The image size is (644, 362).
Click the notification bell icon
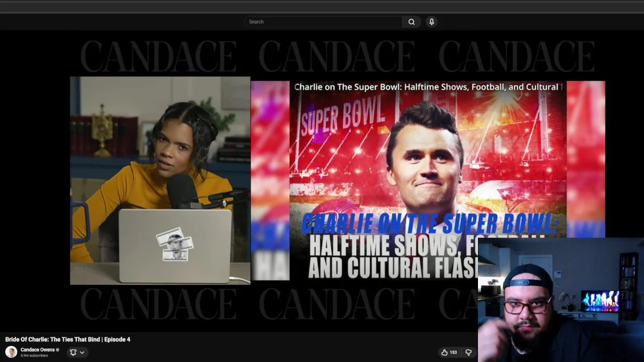73,352
